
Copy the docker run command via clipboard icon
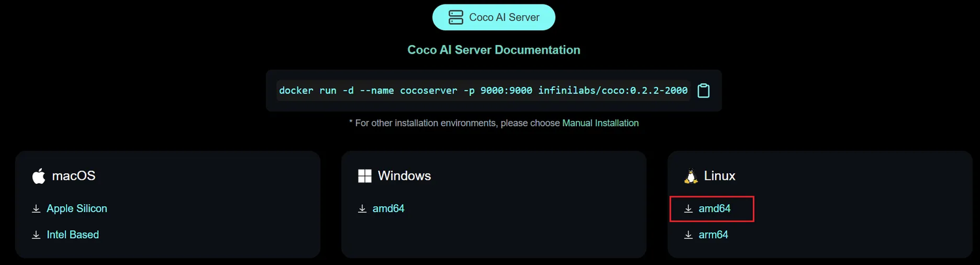(x=703, y=90)
